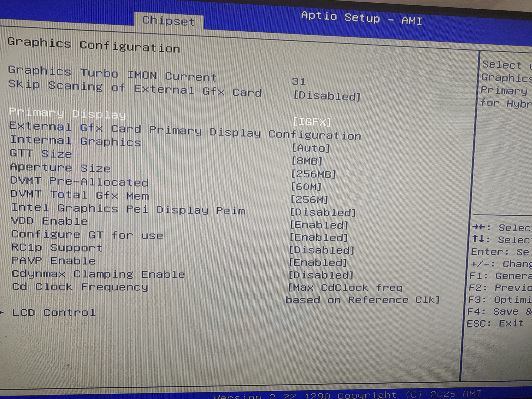Toggle the Cdynmax Clamping Enable value
532x399 pixels.
click(321, 275)
